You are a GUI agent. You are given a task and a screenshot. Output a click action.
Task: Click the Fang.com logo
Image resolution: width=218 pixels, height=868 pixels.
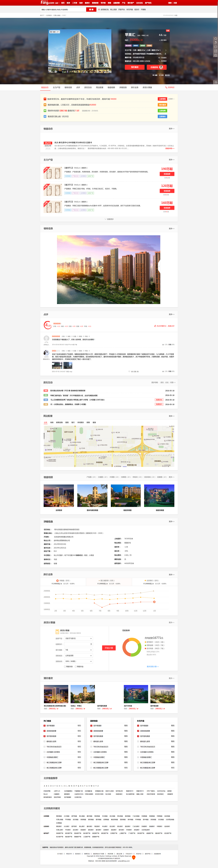pyautogui.click(x=47, y=2)
